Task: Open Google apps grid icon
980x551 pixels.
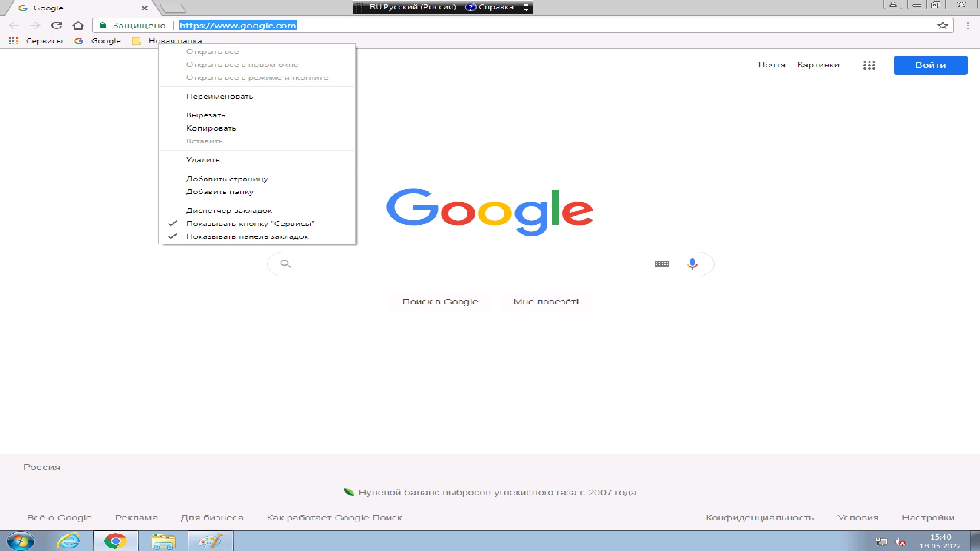Action: tap(869, 65)
